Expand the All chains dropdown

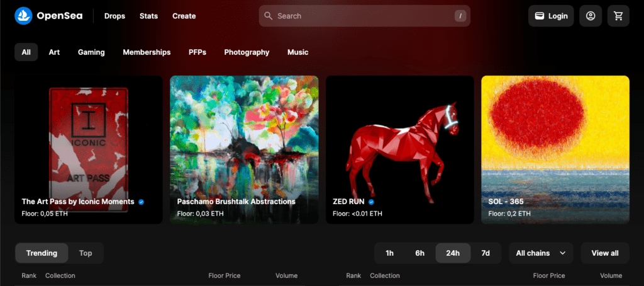point(541,253)
